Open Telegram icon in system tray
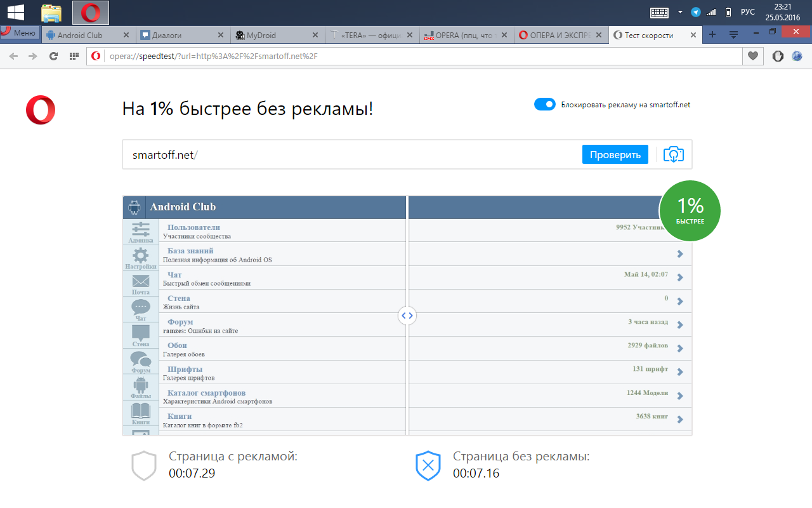 pyautogui.click(x=696, y=12)
